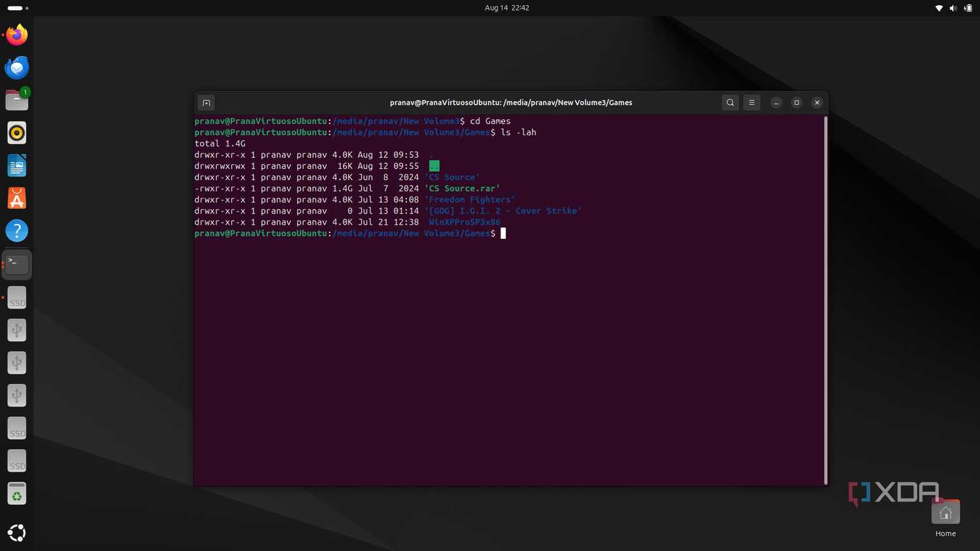Click the 'Freedom Fighters' directory name
Viewport: 980px width, 551px height.
click(470, 200)
